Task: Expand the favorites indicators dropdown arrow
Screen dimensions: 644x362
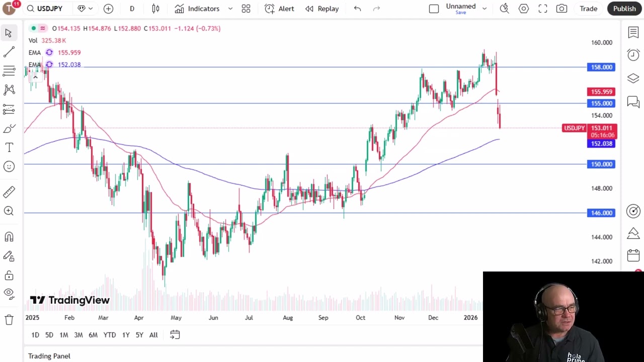Action: click(x=230, y=9)
